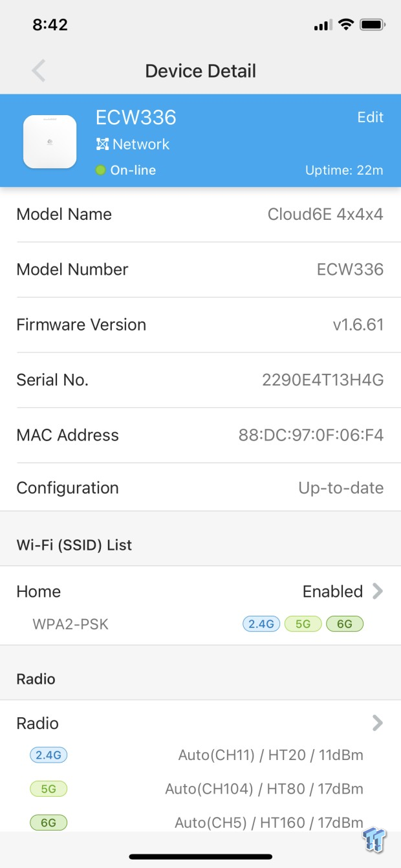Image resolution: width=401 pixels, height=868 pixels.
Task: Select the 5G badge under the Home SSID
Action: coord(303,624)
